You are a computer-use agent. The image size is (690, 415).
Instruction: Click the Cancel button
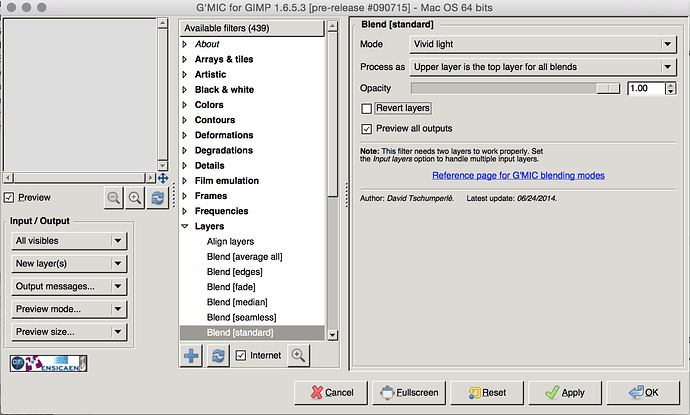[x=331, y=393]
